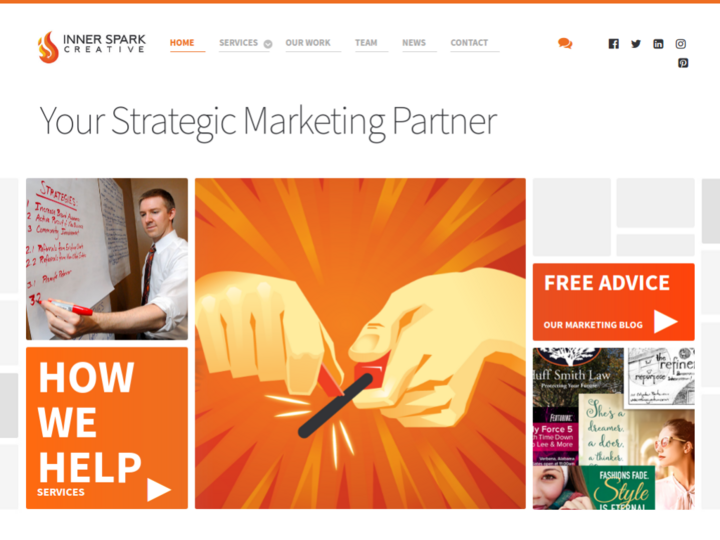The height and width of the screenshot is (540, 720).
Task: Open the portfolio collage with Huff Smith Law
Action: click(613, 428)
